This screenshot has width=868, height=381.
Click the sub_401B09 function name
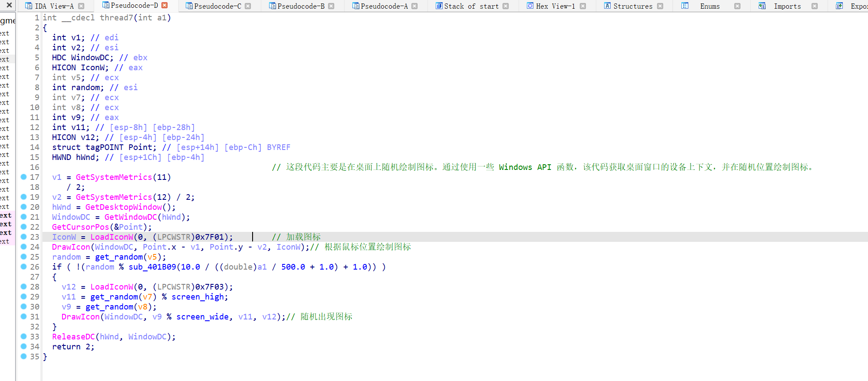click(x=152, y=267)
